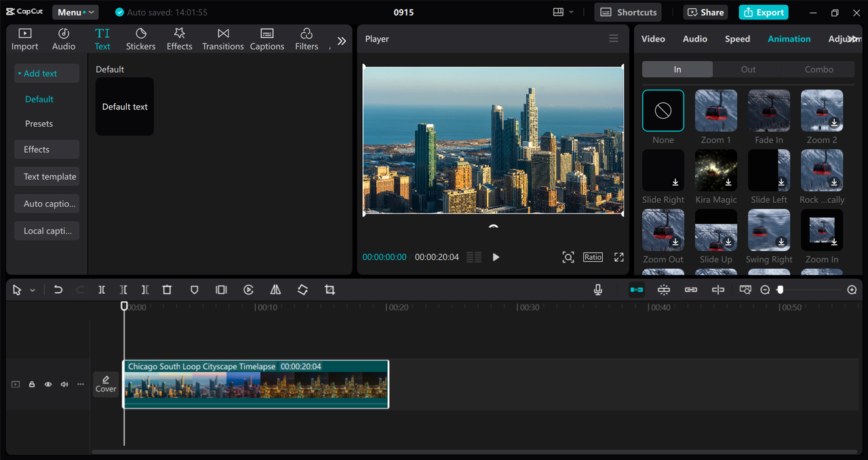868x460 pixels.
Task: Click the select pointer tool
Action: pos(18,290)
